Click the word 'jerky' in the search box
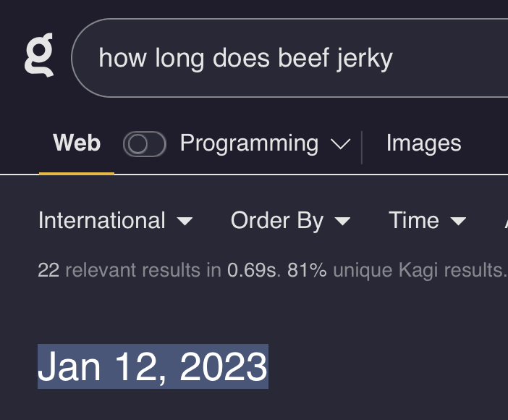Screen dimensions: 508x420 point(364,58)
